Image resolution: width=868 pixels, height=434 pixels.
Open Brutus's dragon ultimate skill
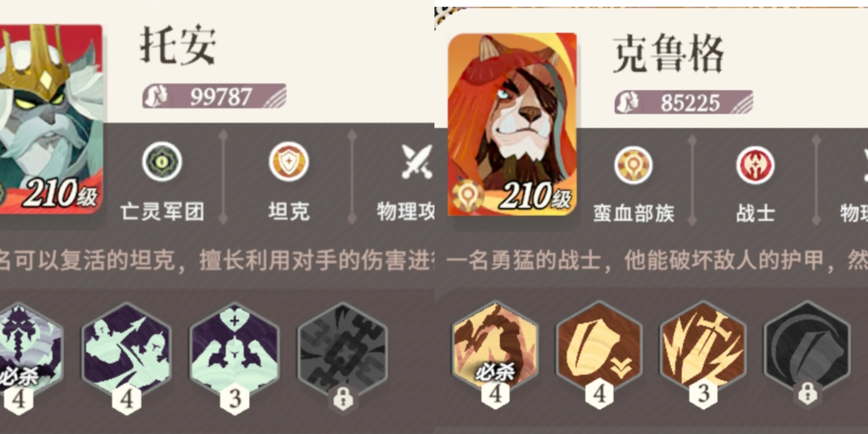tap(495, 345)
